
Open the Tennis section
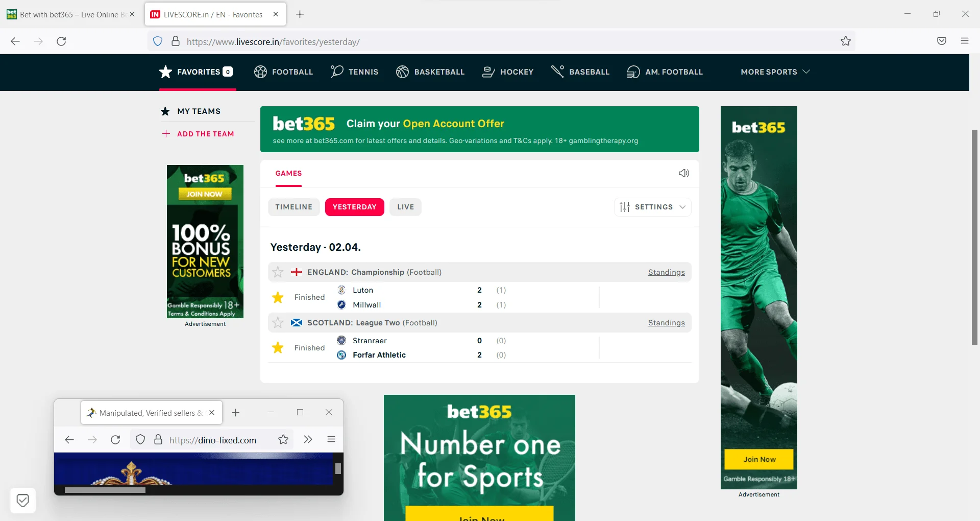click(x=354, y=72)
